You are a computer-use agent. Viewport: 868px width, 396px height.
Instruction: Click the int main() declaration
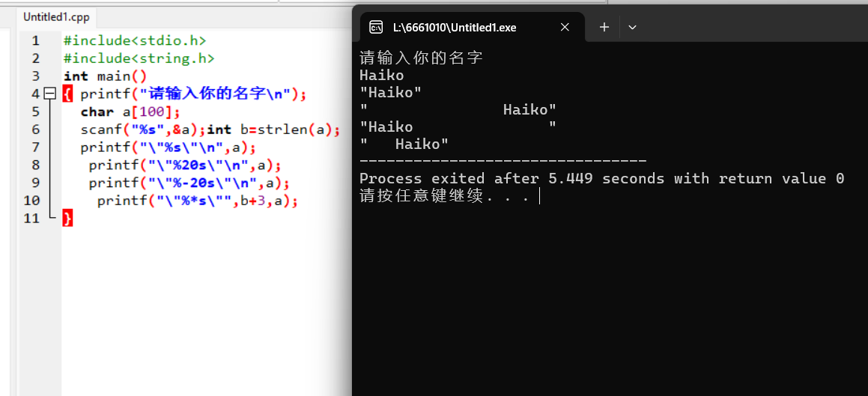105,76
